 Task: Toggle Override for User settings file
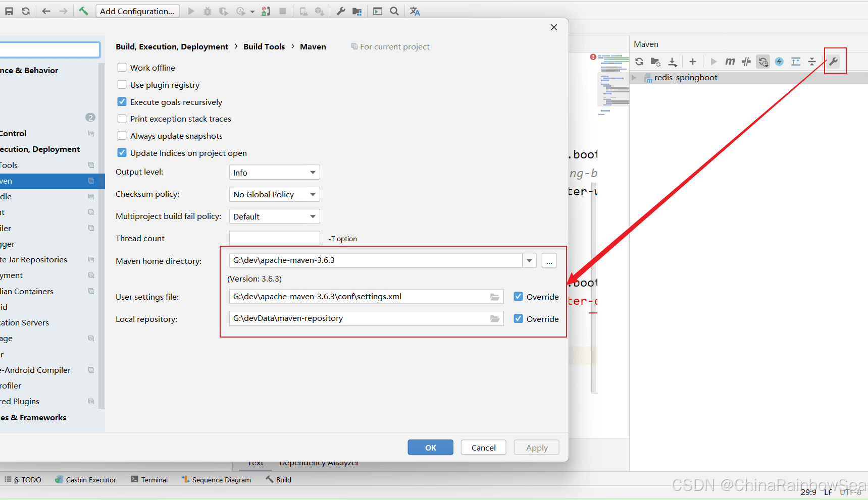[518, 296]
